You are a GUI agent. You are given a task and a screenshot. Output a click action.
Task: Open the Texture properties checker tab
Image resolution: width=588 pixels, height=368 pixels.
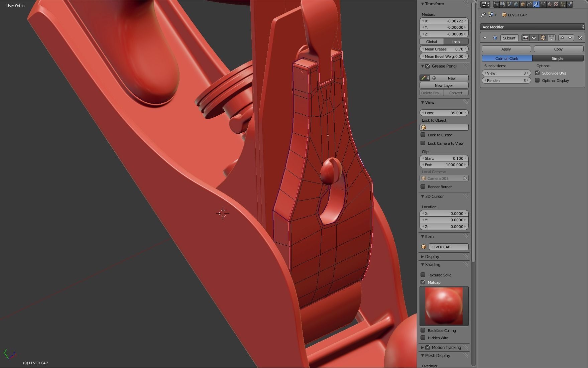(x=556, y=4)
